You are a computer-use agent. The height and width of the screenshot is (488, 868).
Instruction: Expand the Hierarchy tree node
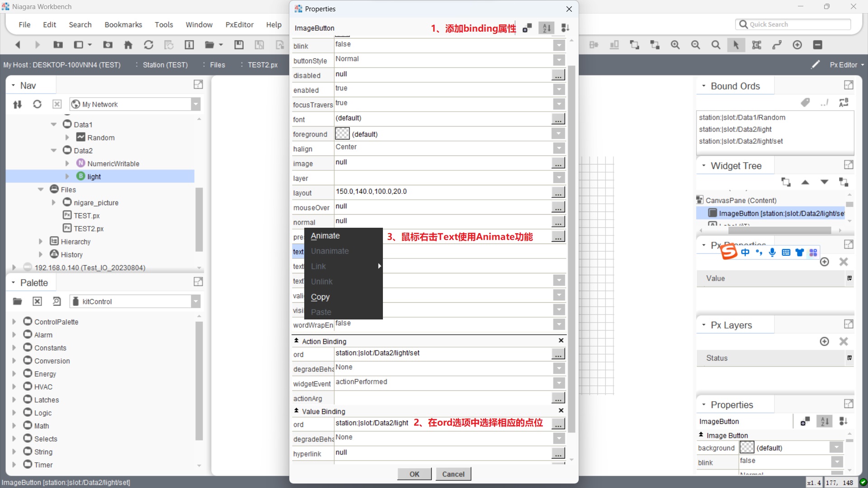click(41, 242)
